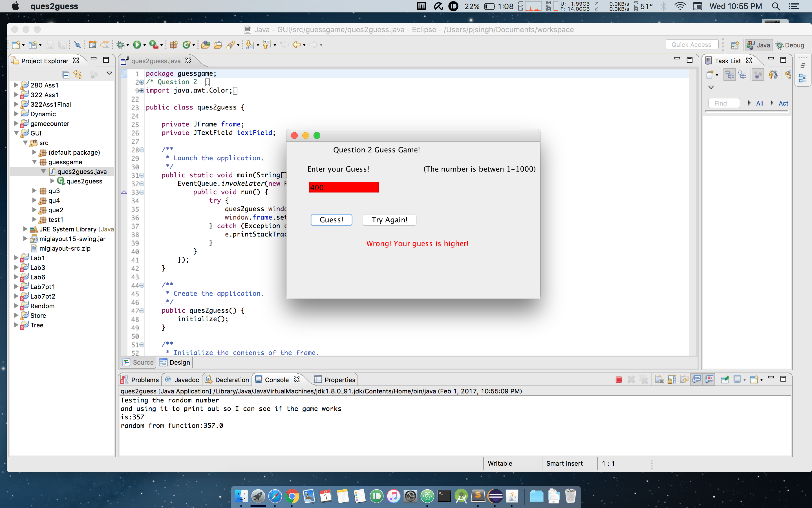Click the New Java Class toolbar icon
Viewport: 812px width, 508px height.
click(x=187, y=45)
